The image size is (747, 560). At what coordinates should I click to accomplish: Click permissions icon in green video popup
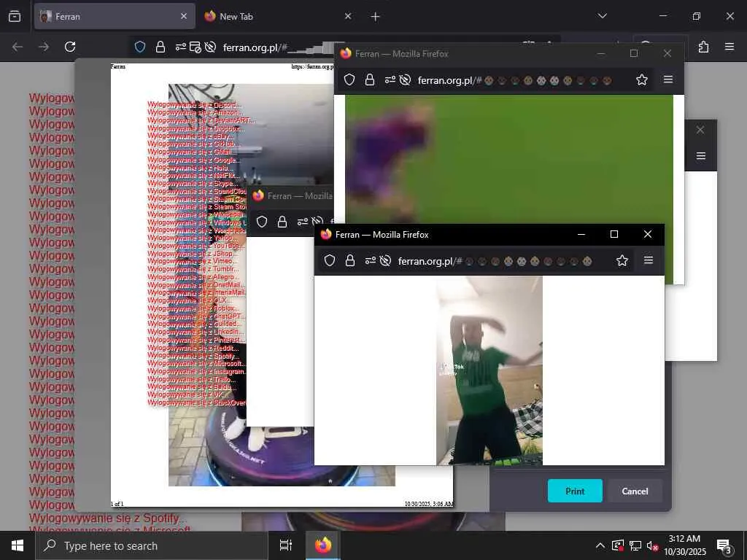tap(390, 79)
